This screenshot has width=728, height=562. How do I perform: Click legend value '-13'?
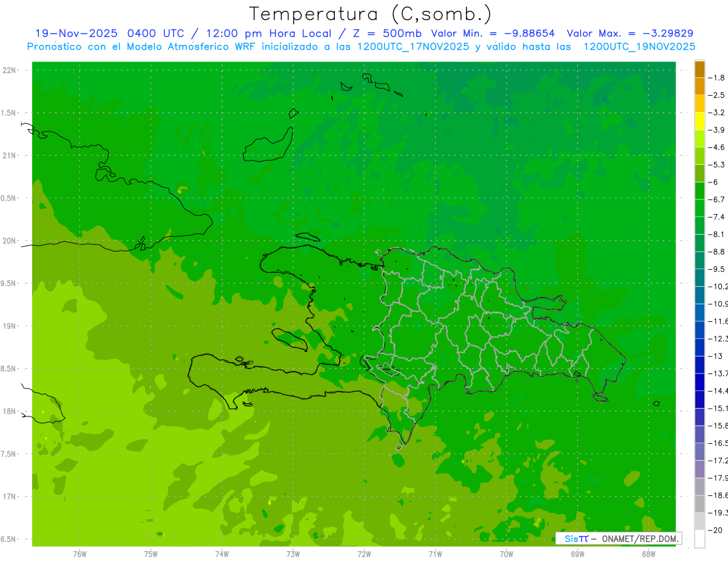click(x=716, y=356)
